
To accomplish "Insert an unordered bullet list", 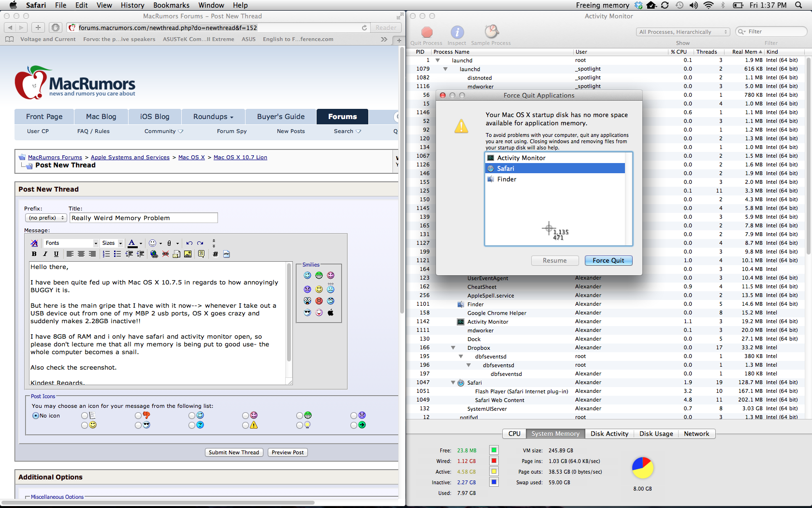I will pos(117,254).
